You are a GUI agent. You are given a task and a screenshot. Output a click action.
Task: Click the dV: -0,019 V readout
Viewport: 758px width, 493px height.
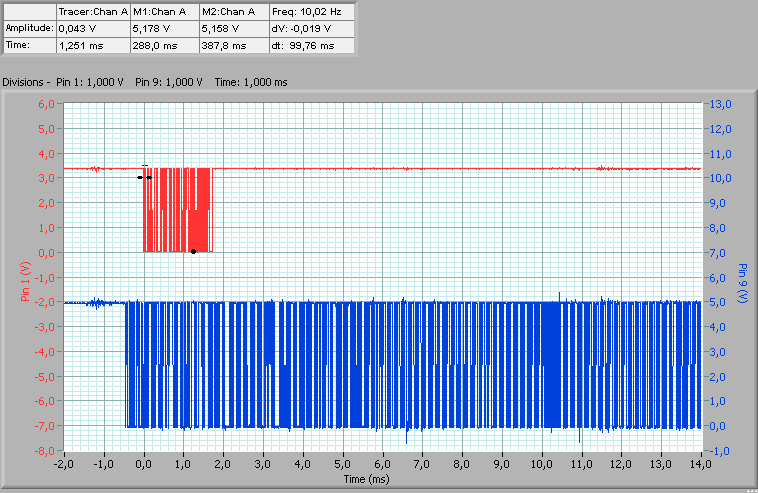307,28
